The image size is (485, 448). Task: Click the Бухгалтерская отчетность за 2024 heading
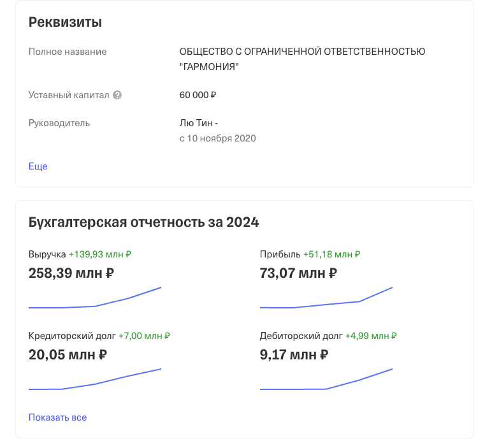point(144,222)
